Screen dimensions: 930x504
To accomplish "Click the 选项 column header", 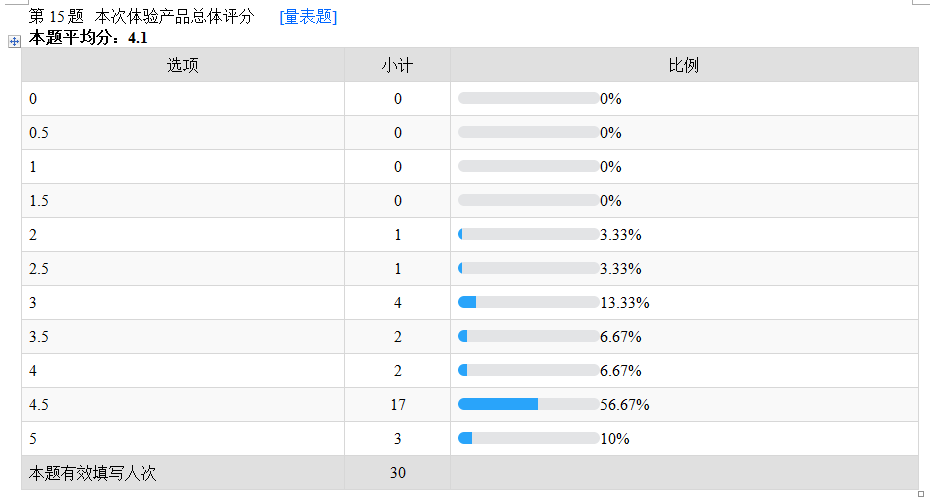I will (182, 65).
